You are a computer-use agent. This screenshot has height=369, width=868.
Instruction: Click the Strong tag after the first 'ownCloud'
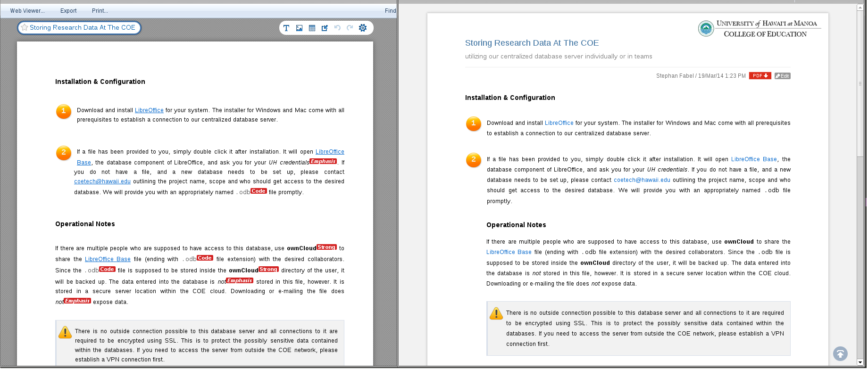click(x=326, y=247)
